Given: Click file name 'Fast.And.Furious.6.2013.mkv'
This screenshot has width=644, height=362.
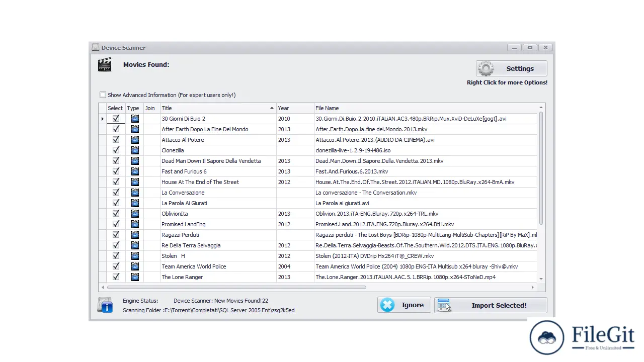Looking at the screenshot, I should coord(352,171).
